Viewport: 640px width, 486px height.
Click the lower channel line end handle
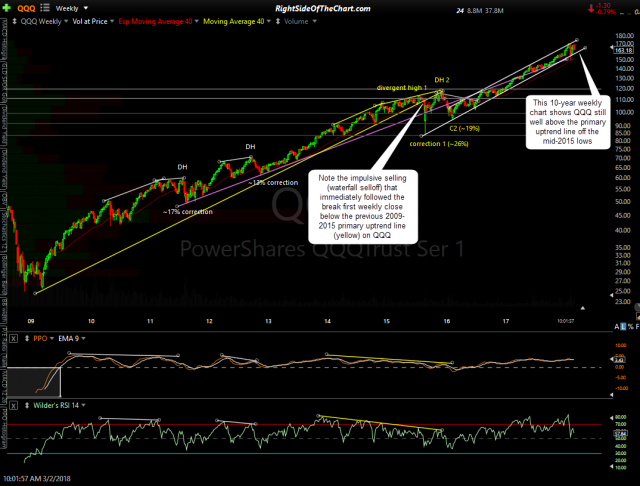585,48
